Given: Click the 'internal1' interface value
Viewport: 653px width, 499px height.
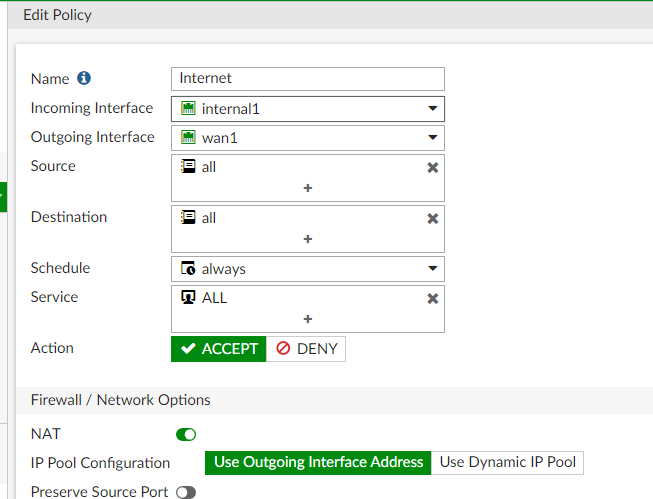Looking at the screenshot, I should [x=231, y=109].
